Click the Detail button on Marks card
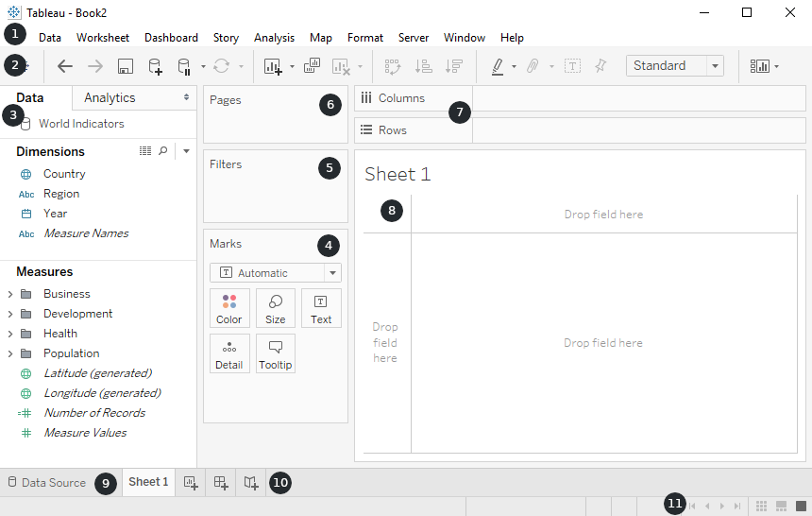 [228, 353]
